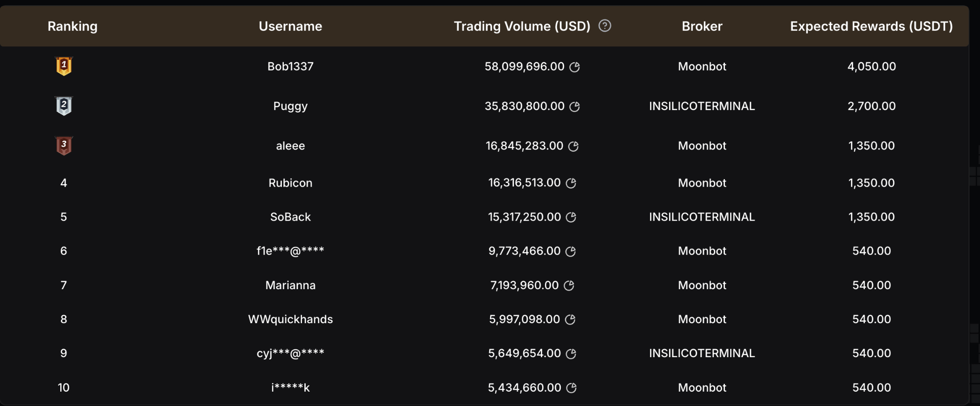Click pie icon beside 16,845,283.00

point(573,147)
